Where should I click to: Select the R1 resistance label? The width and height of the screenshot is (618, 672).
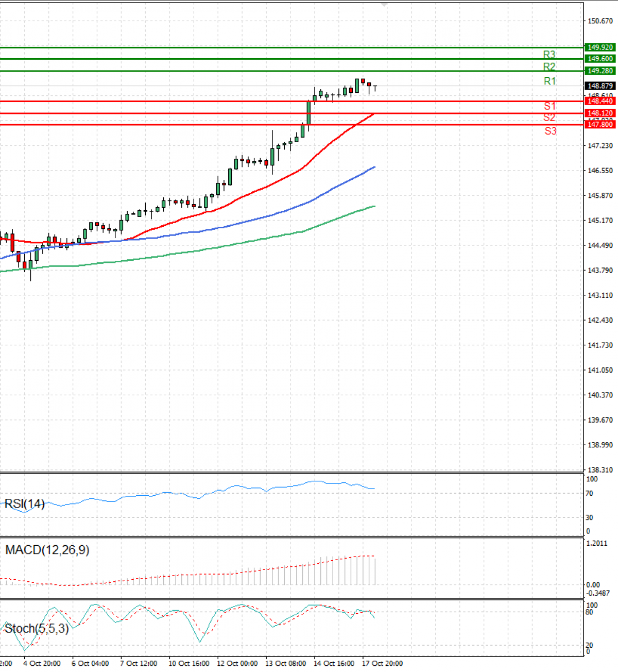(x=550, y=81)
